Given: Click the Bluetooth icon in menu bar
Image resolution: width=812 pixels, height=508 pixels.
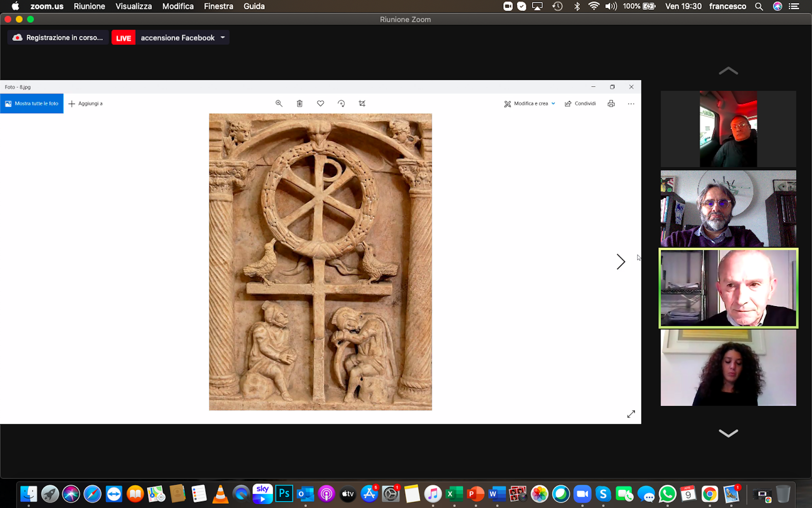Looking at the screenshot, I should (x=577, y=6).
